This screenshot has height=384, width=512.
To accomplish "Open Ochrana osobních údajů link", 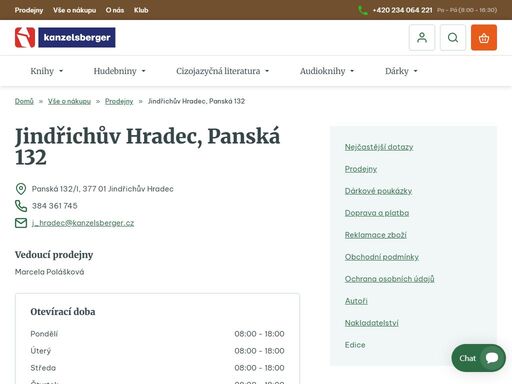I will coord(389,279).
